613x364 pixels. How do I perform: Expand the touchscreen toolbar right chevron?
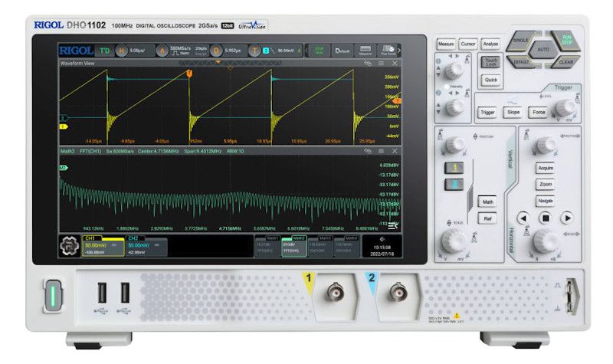399,51
